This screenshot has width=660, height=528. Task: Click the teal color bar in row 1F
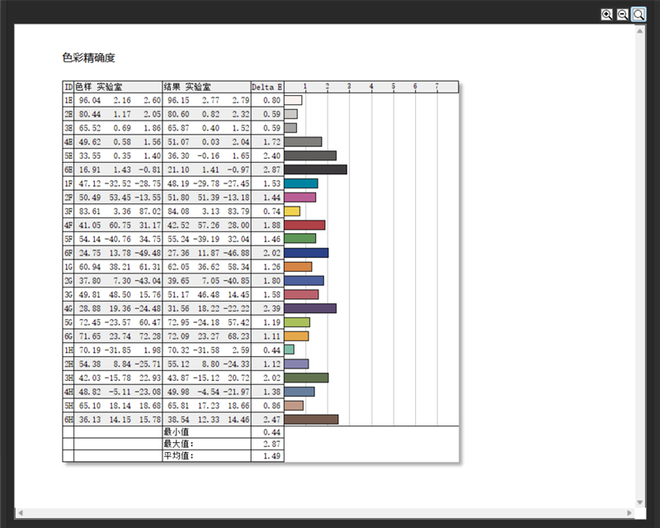[301, 184]
